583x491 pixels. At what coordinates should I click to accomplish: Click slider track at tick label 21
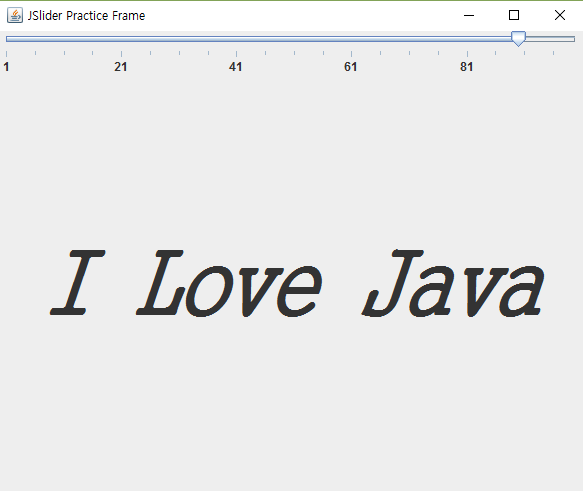click(x=121, y=39)
